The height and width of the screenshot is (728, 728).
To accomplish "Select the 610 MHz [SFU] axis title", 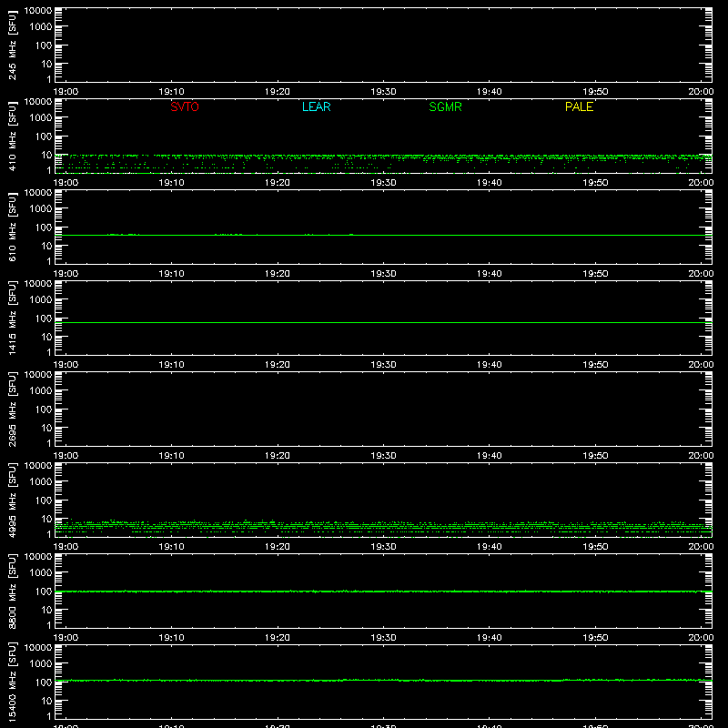I will 12,227.
